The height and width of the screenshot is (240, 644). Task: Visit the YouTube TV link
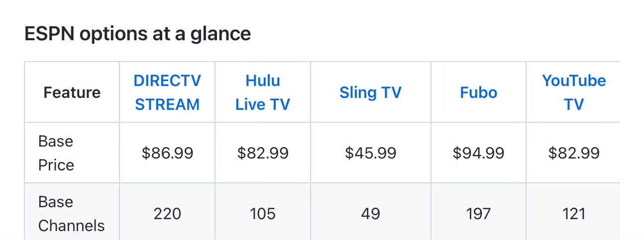coord(574,92)
